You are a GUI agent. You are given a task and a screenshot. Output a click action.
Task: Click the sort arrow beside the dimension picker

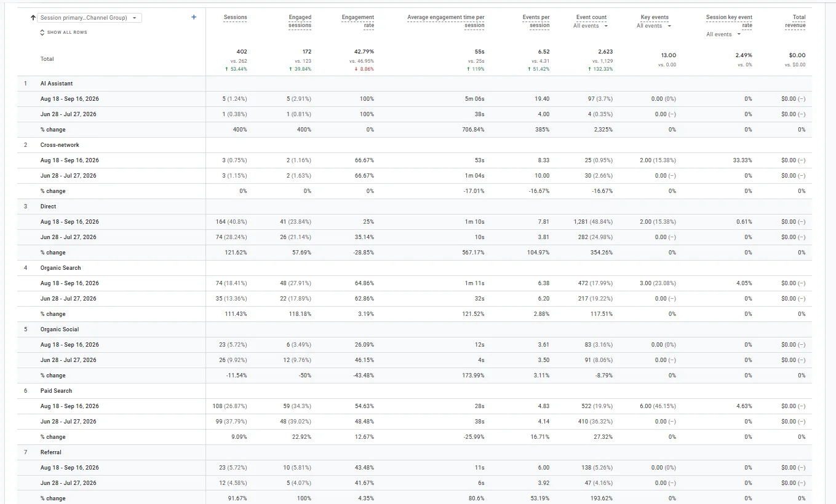pyautogui.click(x=33, y=18)
